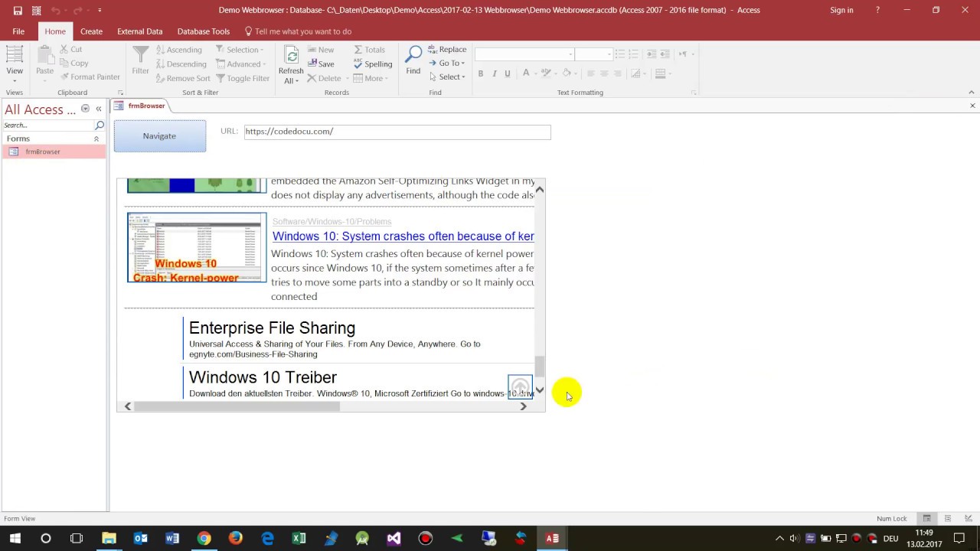980x551 pixels.
Task: Click Save record in Records group
Action: [321, 64]
